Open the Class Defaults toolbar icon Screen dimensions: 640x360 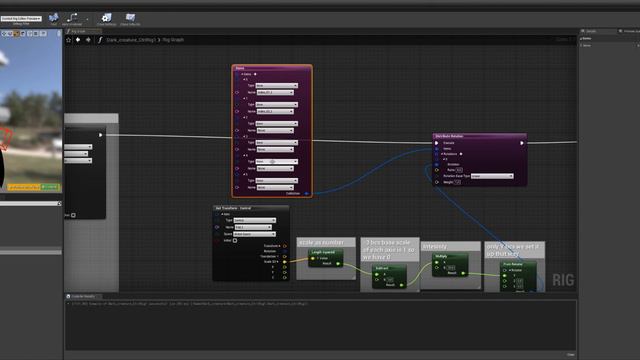click(130, 18)
